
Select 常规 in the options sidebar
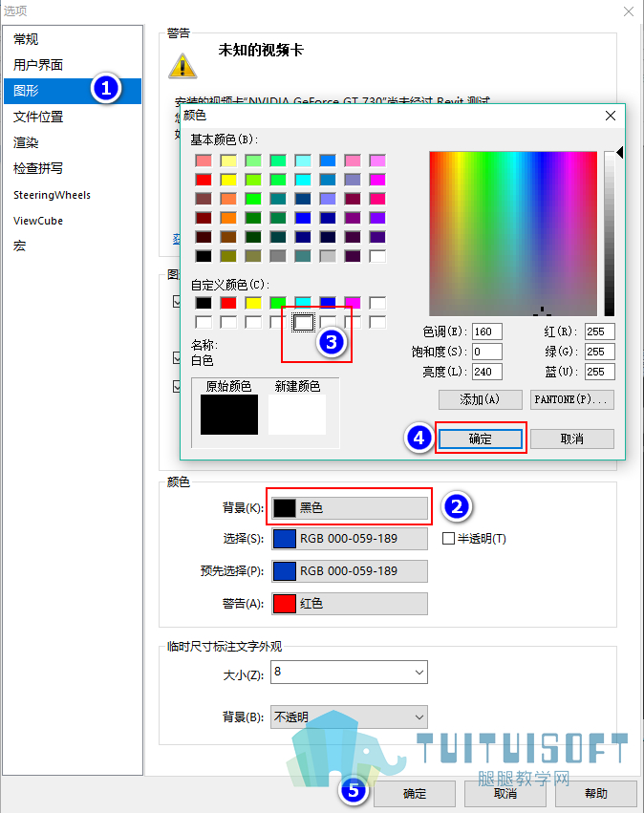tap(73, 39)
